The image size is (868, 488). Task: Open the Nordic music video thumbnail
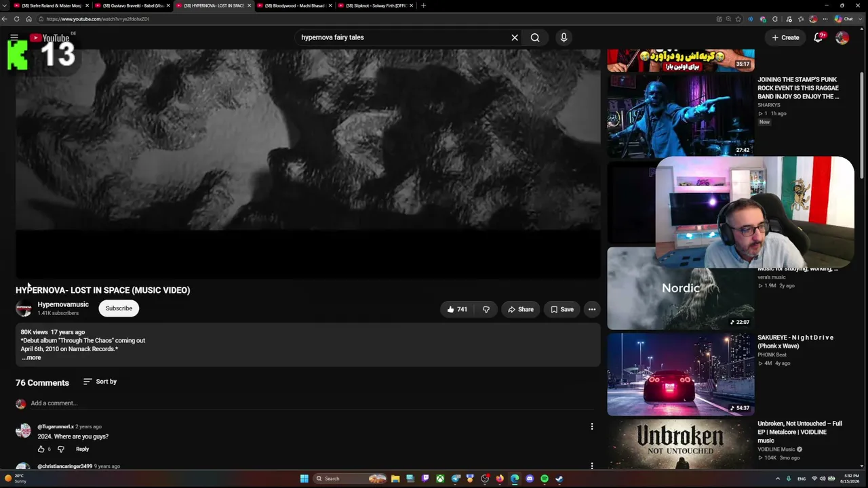680,289
